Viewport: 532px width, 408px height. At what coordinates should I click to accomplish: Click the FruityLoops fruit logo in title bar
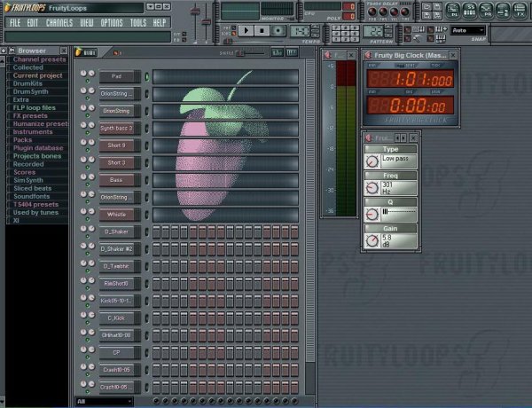click(7, 7)
